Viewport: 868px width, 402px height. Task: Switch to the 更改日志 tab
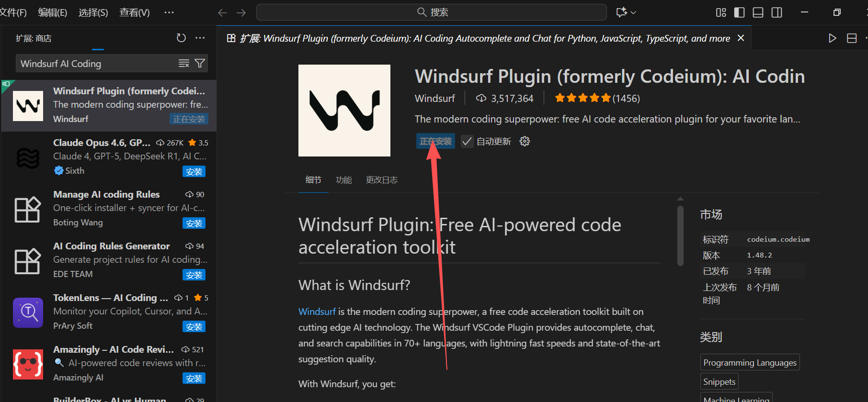tap(382, 180)
